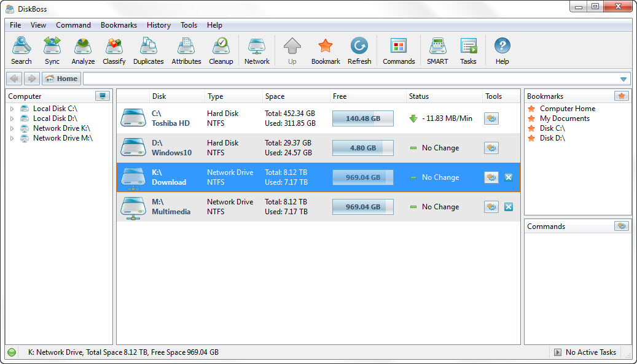
Task: Open the Command menu
Action: tap(73, 25)
